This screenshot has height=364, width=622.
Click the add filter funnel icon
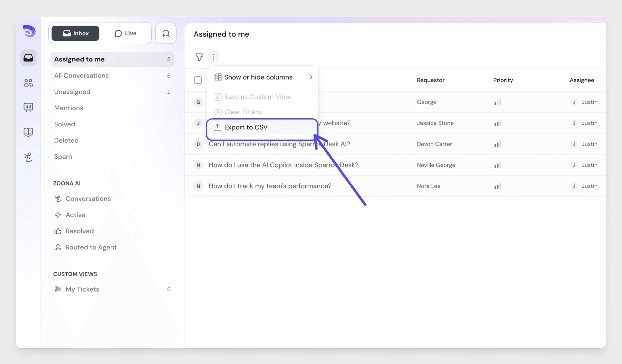[199, 57]
